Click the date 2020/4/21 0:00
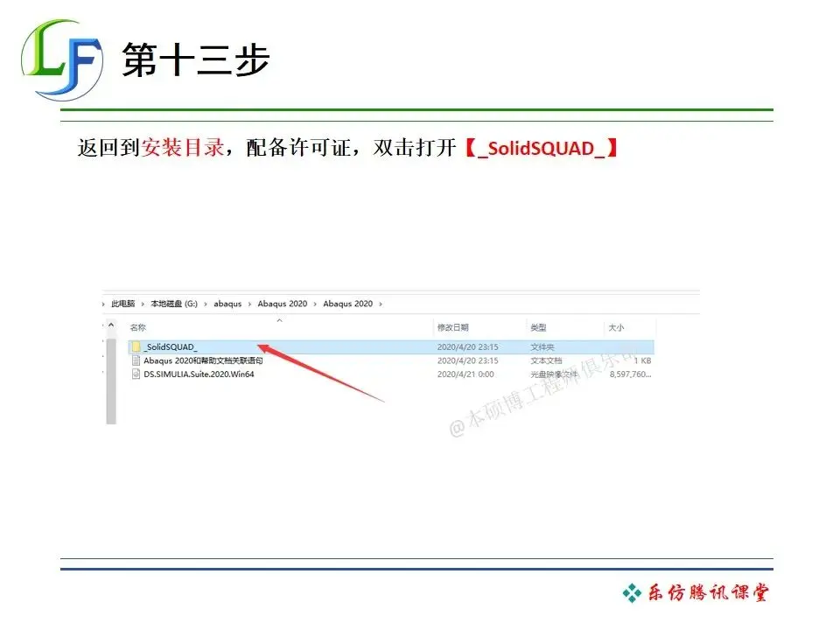The height and width of the screenshot is (630, 840). pos(465,374)
